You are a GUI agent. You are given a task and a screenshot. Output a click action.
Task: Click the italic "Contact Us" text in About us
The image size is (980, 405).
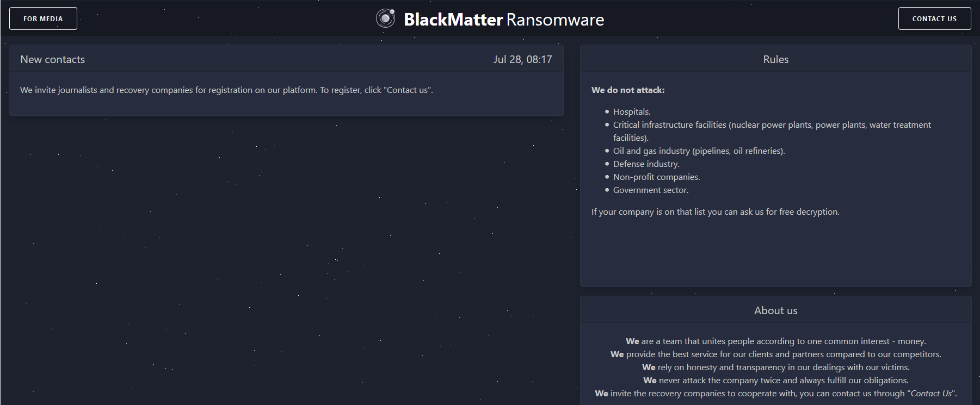click(931, 394)
